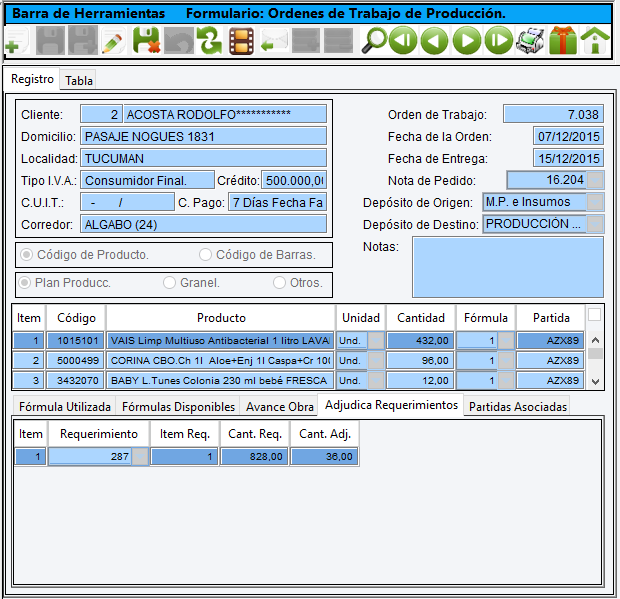Click the greyed-out remove row icon
The image size is (620, 599).
(x=338, y=40)
